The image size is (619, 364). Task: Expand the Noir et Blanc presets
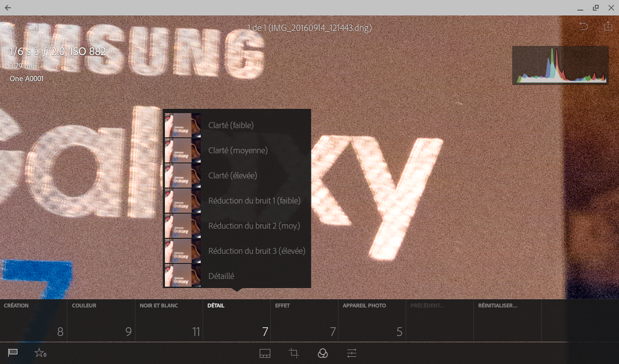pos(169,320)
